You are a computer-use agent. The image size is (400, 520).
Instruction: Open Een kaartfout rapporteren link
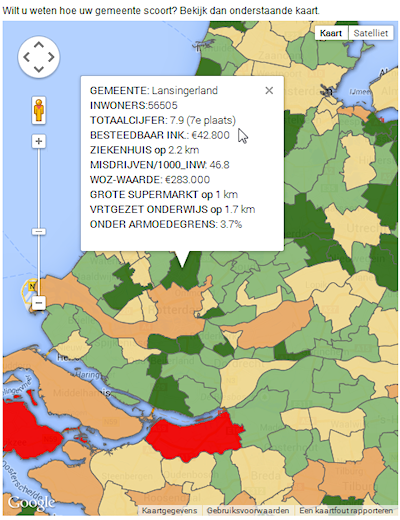[x=346, y=510]
